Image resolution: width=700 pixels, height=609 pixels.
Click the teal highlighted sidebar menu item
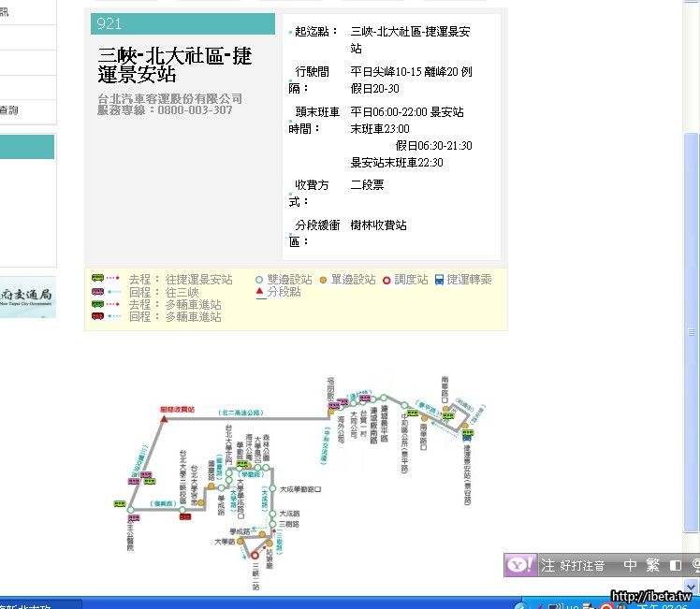click(27, 147)
